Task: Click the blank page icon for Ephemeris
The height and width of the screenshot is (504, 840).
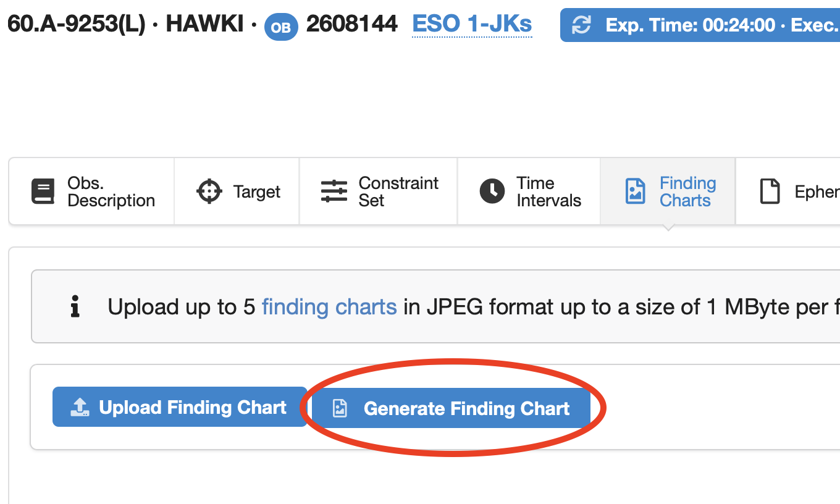Action: (769, 191)
